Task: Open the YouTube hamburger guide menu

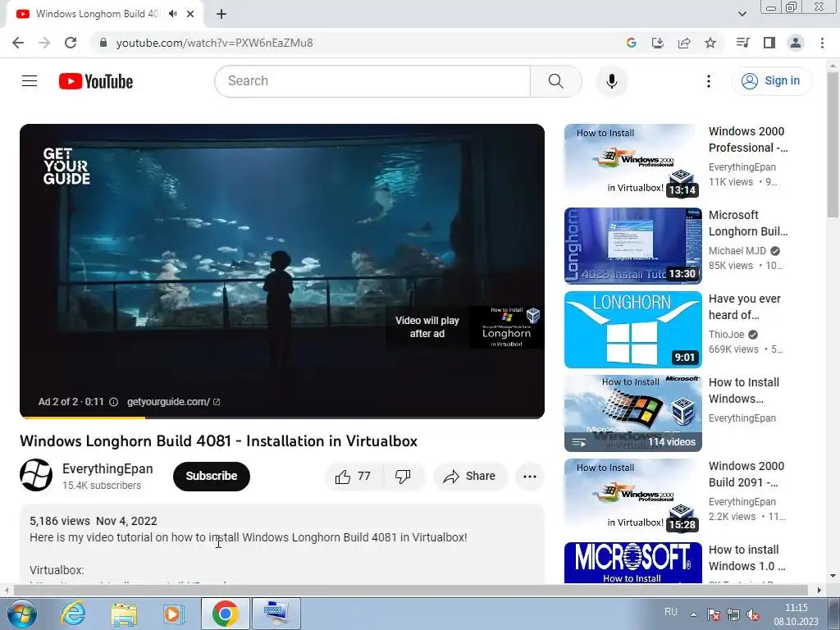Action: click(x=30, y=81)
